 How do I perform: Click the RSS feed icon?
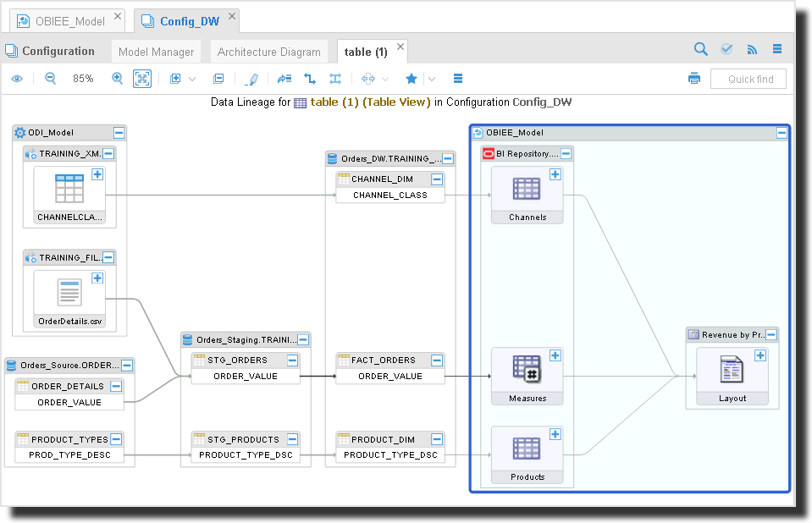pos(752,49)
